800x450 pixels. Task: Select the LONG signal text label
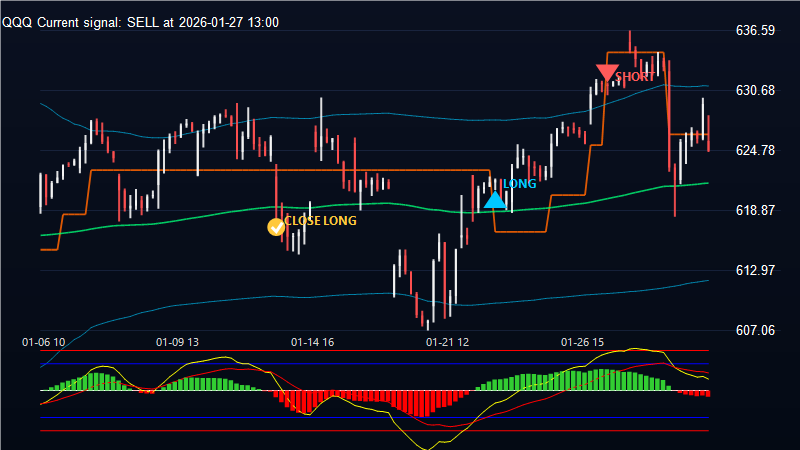(x=520, y=184)
